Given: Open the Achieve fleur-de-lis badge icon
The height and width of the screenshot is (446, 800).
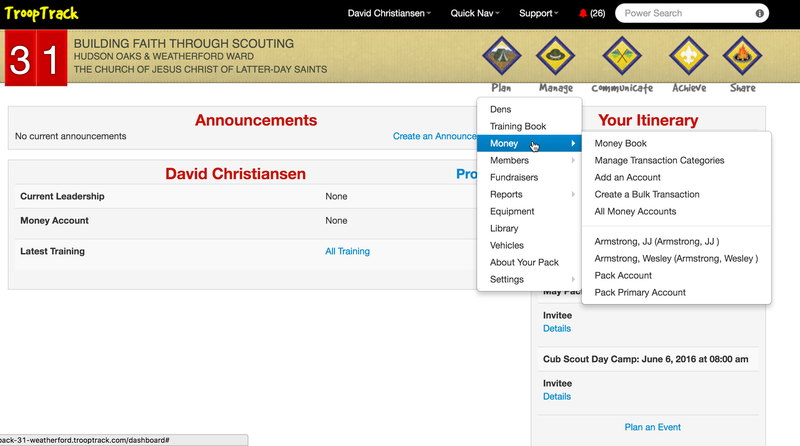Looking at the screenshot, I should click(689, 56).
